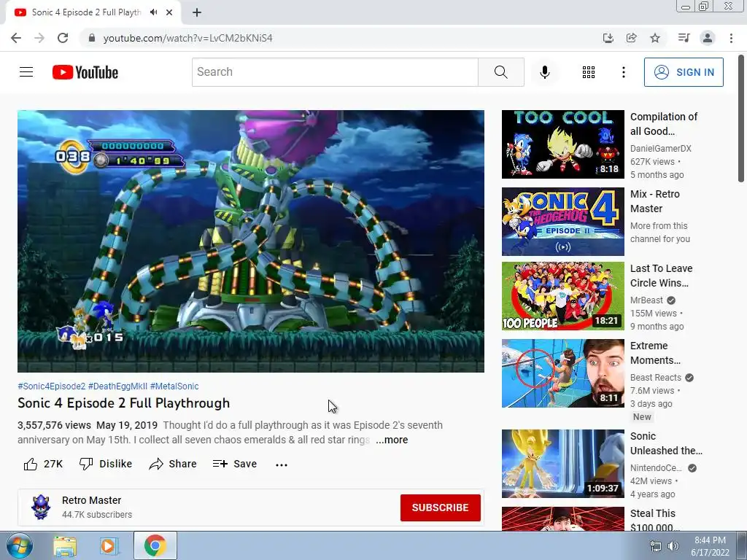The width and height of the screenshot is (747, 560).
Task: Share this page from the address bar
Action: [631, 38]
